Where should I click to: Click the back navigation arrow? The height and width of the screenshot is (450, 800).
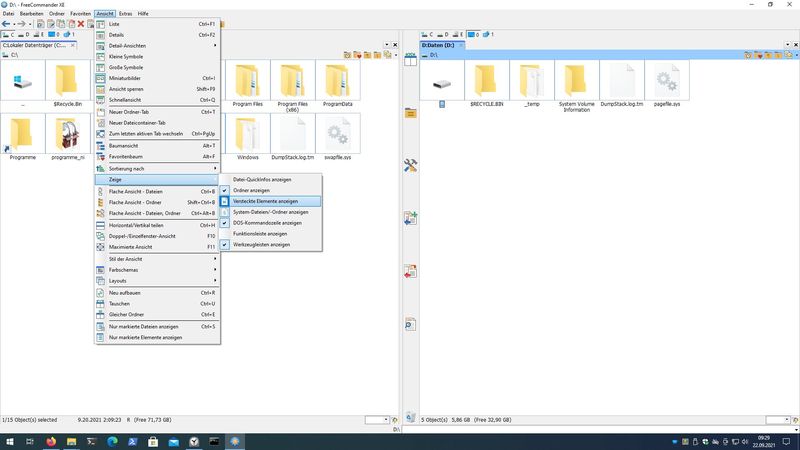[6, 24]
